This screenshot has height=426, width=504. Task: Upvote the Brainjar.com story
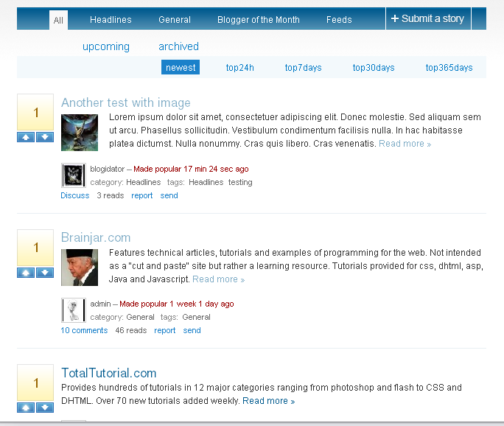(x=26, y=273)
